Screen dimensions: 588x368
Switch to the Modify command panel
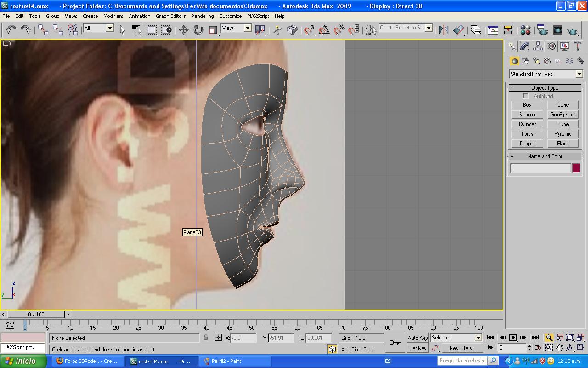[525, 46]
